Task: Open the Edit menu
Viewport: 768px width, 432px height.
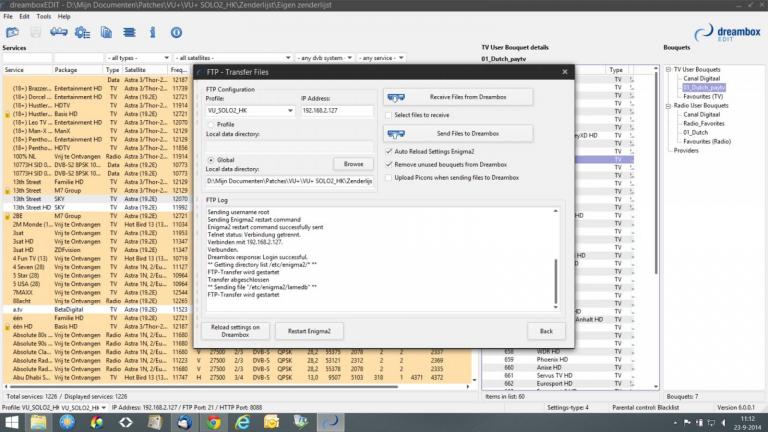Action: point(27,17)
